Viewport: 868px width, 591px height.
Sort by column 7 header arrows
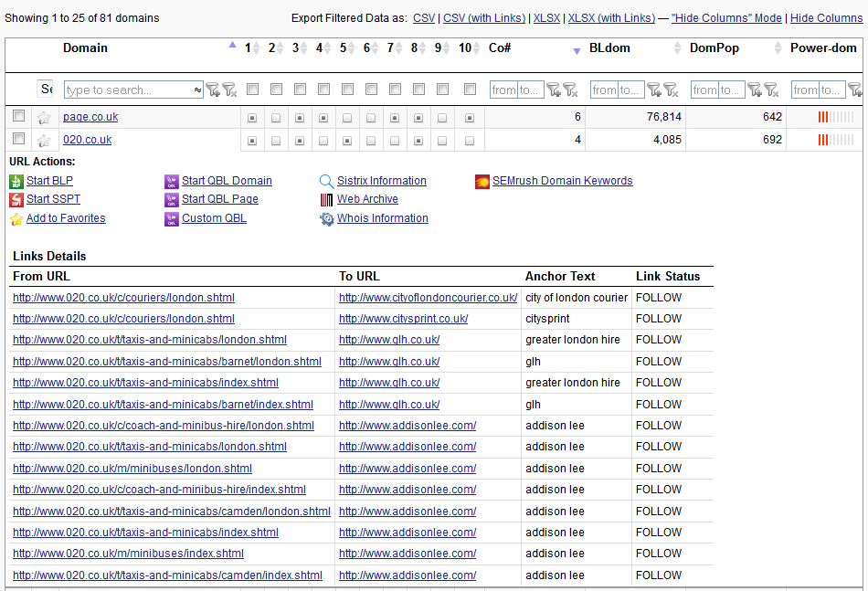coord(399,48)
